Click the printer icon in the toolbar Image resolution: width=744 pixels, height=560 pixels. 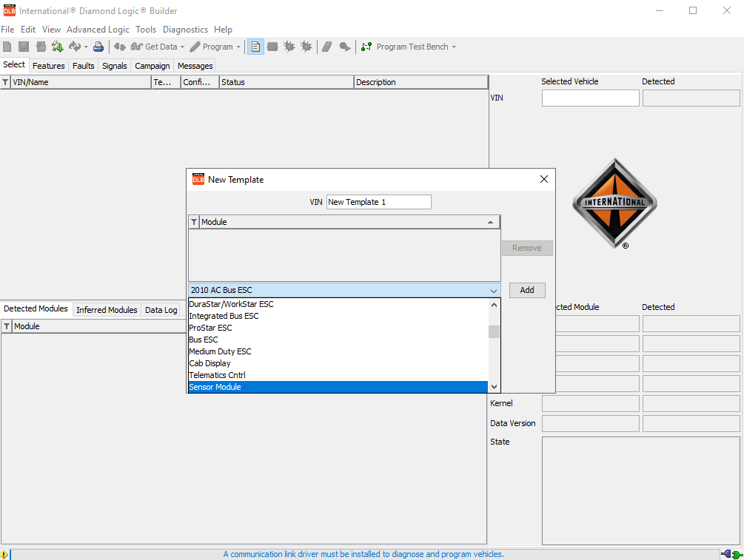[x=98, y=47]
